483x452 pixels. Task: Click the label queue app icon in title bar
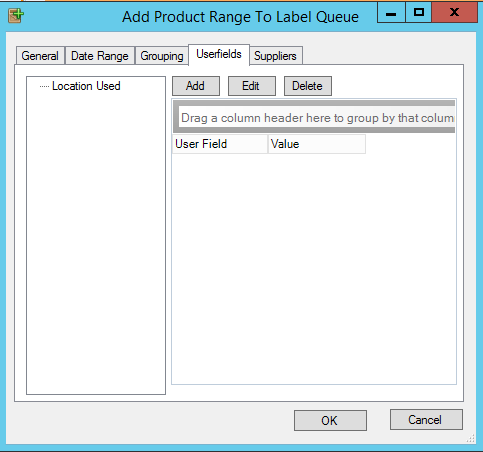(16, 16)
